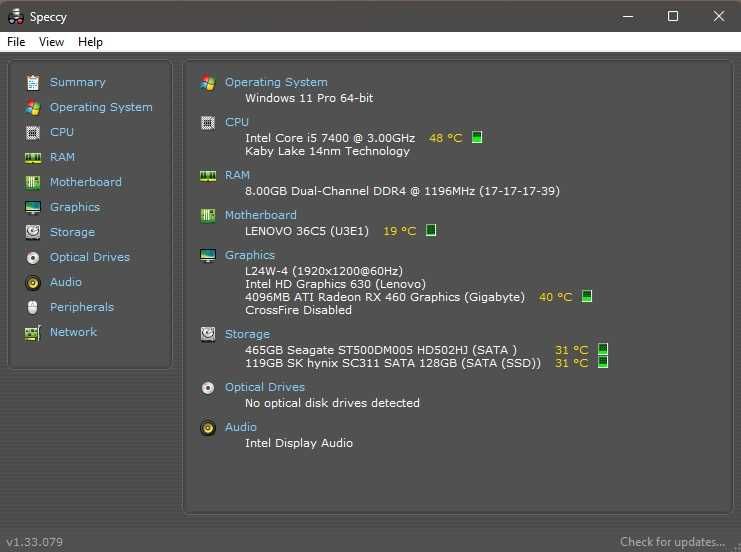The height and width of the screenshot is (552, 741).
Task: Click the CPU chip icon in sidebar
Action: click(33, 133)
